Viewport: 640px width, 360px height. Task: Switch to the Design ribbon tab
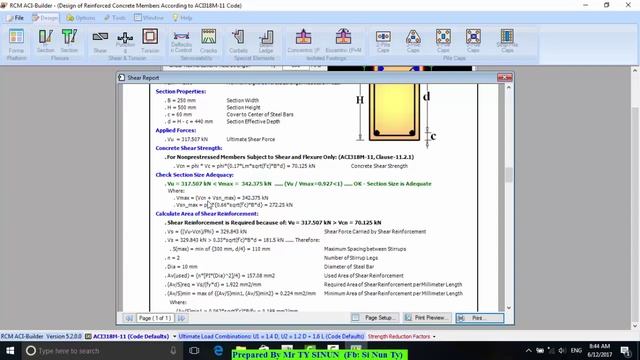point(45,18)
